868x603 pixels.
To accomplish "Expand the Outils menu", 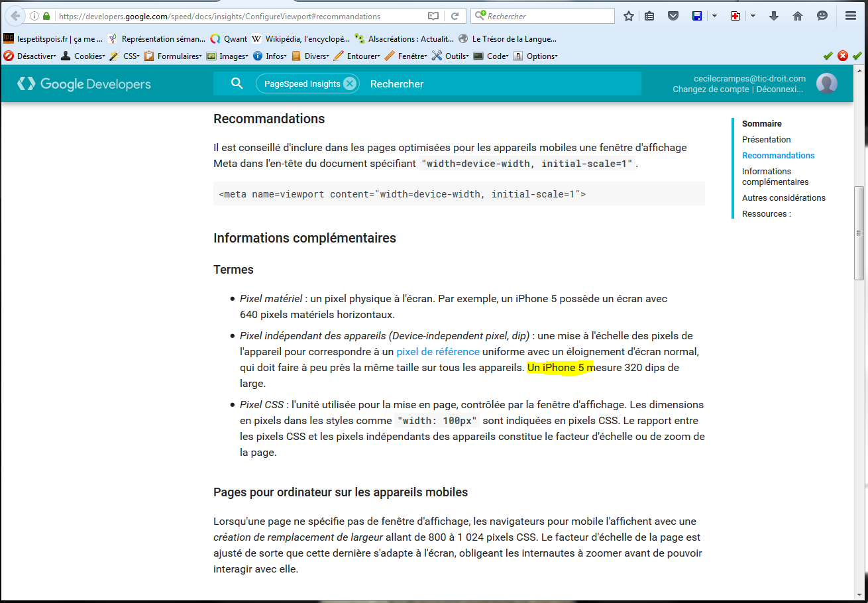I will [x=451, y=56].
